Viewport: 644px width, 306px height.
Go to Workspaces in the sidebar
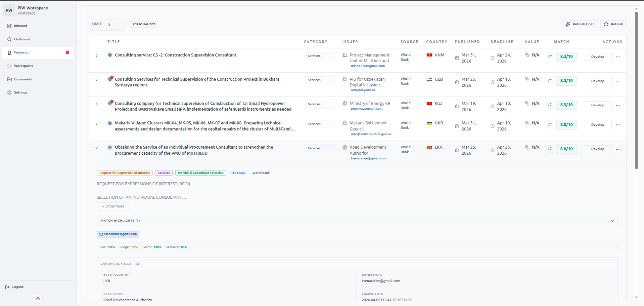[23, 66]
